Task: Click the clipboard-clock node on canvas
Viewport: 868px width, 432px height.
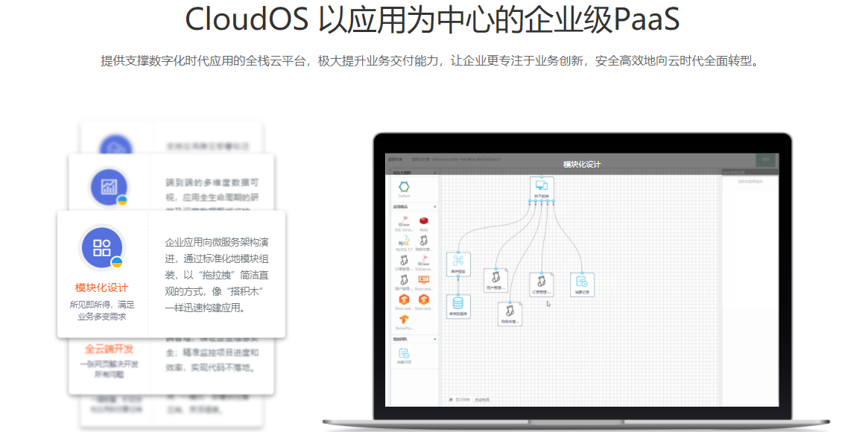Action: point(582,285)
